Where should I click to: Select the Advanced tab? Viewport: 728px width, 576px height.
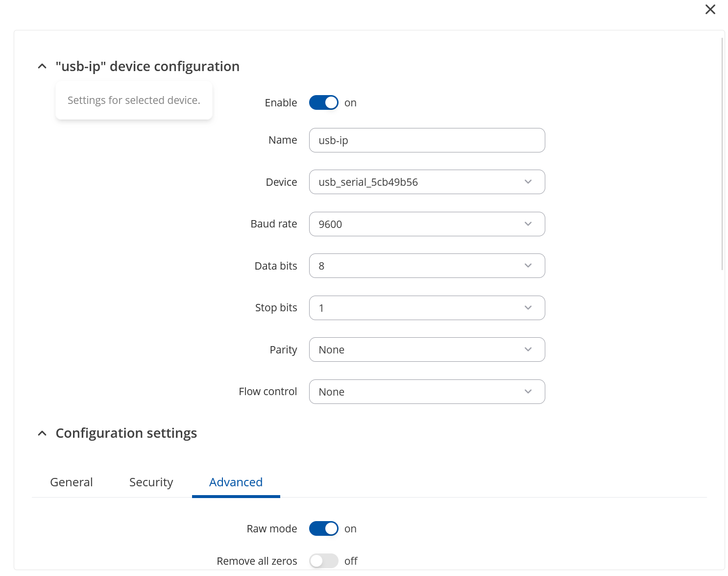coord(236,482)
